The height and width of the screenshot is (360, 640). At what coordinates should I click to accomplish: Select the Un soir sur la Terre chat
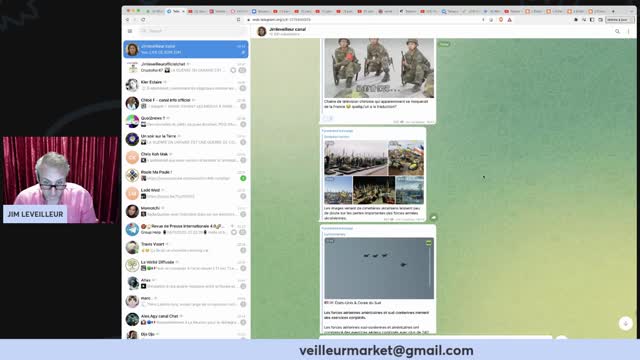186,139
